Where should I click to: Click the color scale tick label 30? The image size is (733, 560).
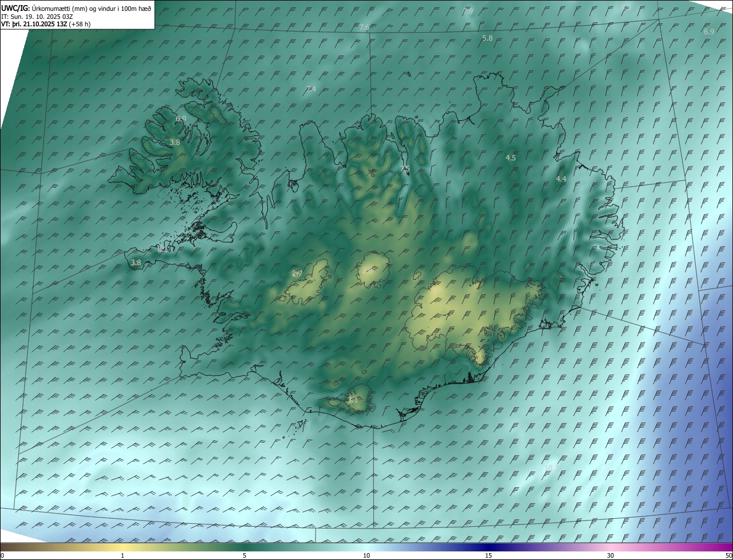[610, 556]
